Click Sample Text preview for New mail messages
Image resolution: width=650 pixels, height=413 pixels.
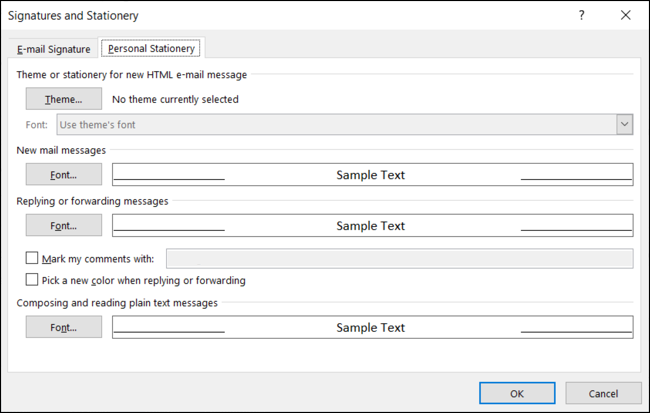tap(373, 175)
